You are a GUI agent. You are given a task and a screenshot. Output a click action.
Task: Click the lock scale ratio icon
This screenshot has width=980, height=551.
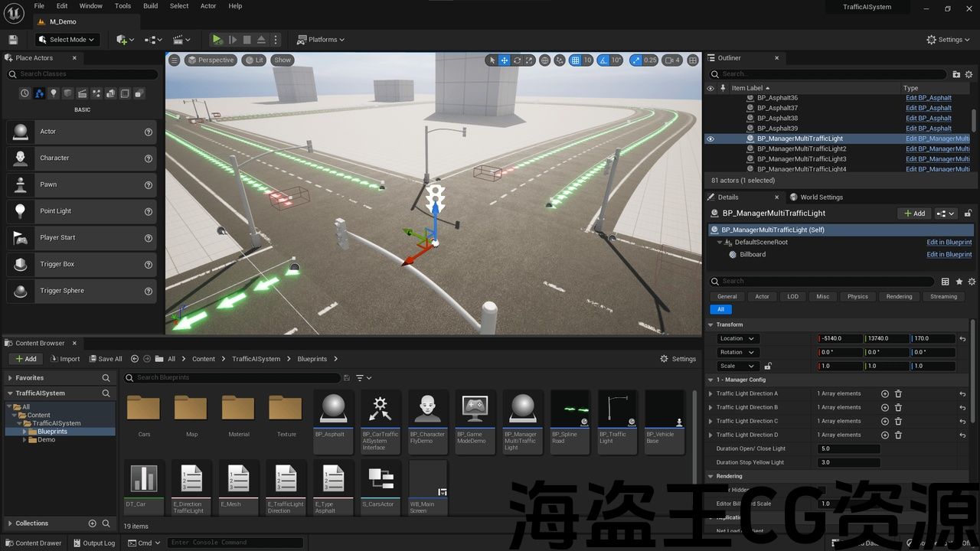tap(768, 366)
